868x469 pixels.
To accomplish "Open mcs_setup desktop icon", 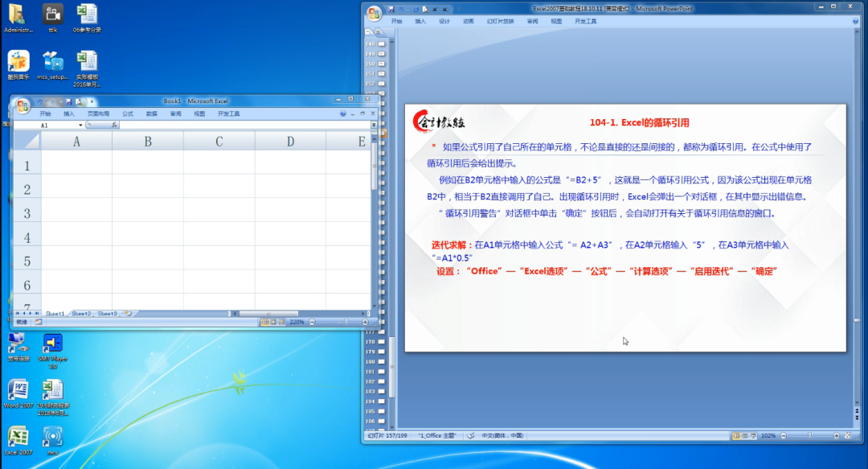I will 52,65.
